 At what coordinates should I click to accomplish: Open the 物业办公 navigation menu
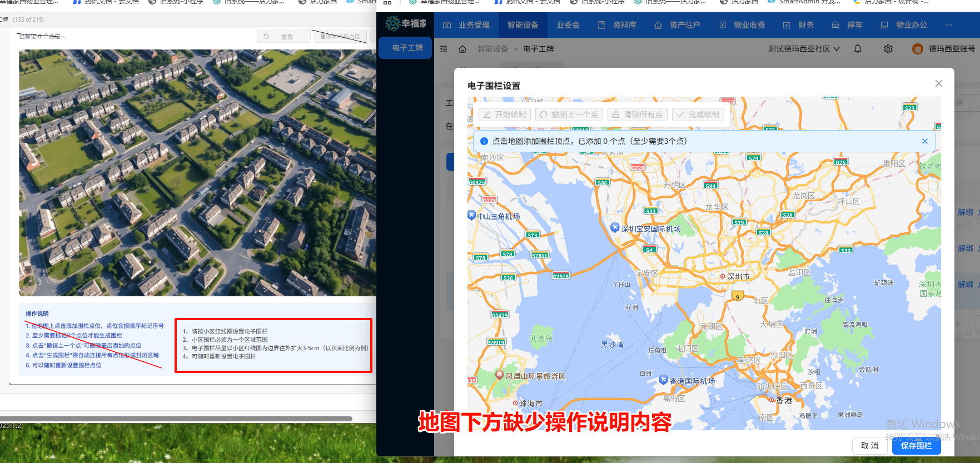(x=904, y=25)
